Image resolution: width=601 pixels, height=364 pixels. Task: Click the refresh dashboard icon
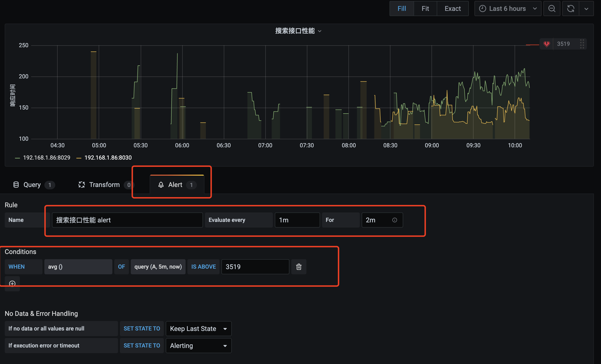point(571,8)
